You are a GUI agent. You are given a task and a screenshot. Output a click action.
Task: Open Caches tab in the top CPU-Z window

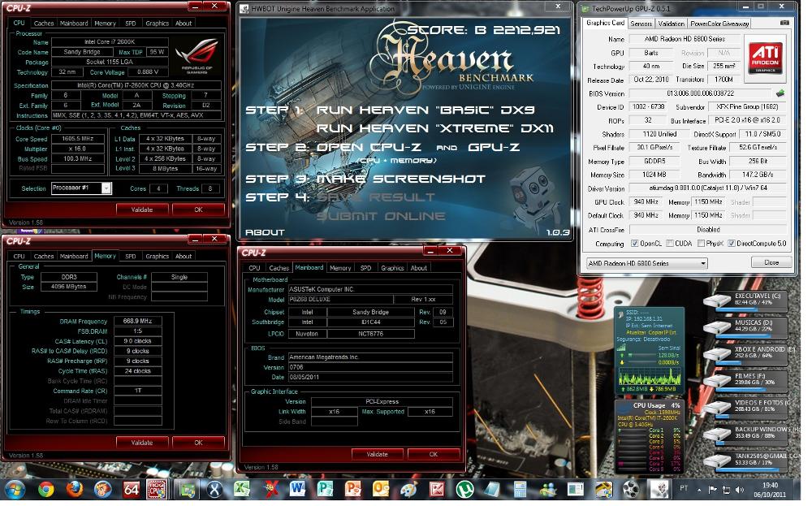pos(44,24)
